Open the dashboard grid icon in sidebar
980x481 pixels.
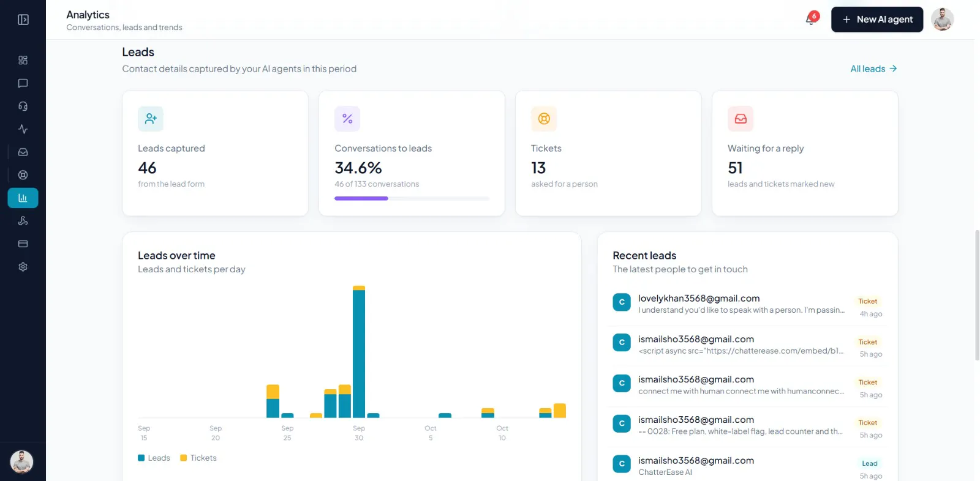[x=23, y=60]
